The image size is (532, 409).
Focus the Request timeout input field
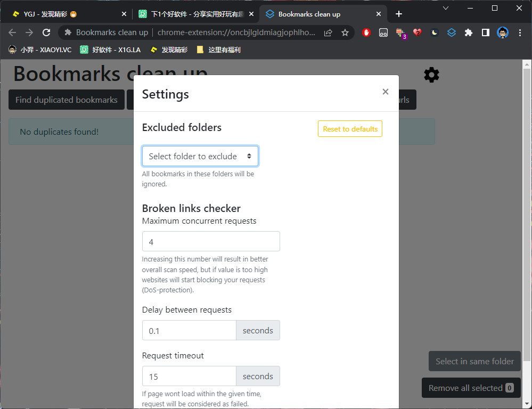189,376
